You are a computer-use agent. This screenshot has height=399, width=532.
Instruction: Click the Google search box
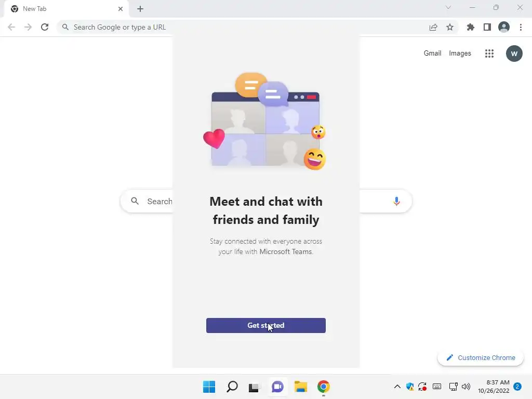266,201
